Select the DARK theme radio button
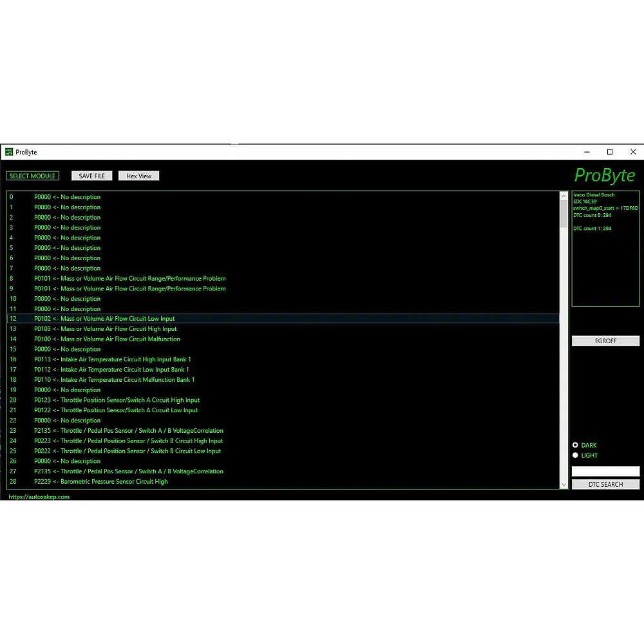 576,445
